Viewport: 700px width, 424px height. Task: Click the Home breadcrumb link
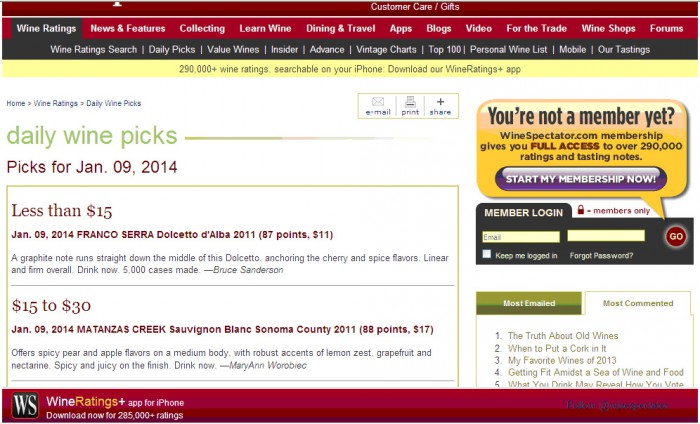pos(16,103)
